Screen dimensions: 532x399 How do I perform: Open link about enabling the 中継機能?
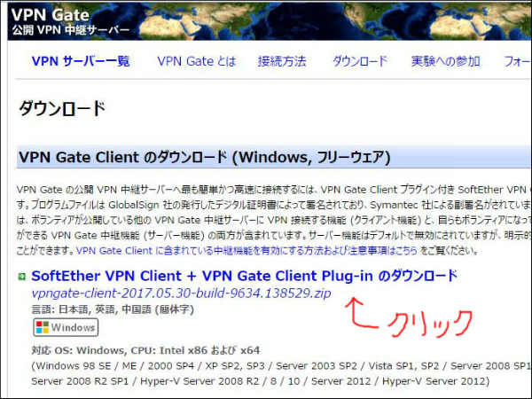click(x=246, y=251)
